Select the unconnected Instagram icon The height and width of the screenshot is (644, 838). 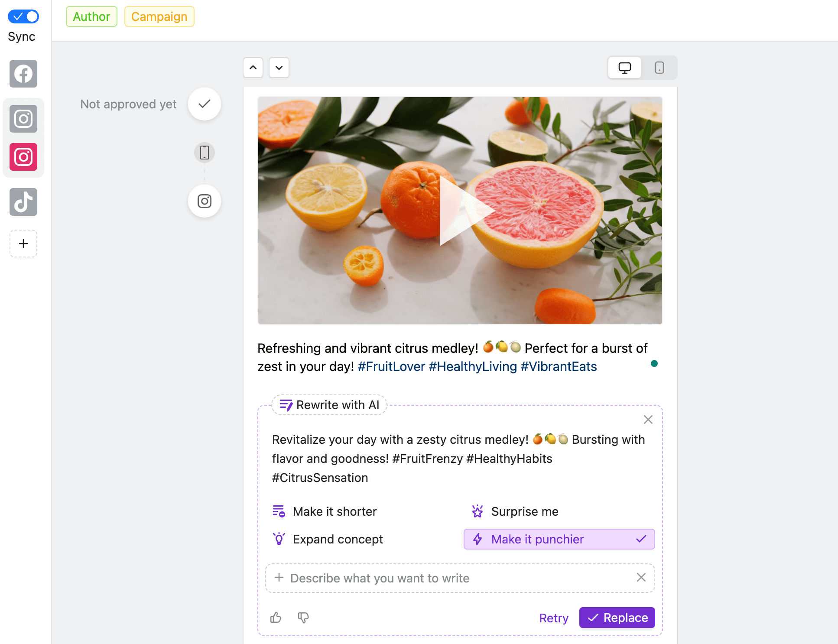point(24,118)
